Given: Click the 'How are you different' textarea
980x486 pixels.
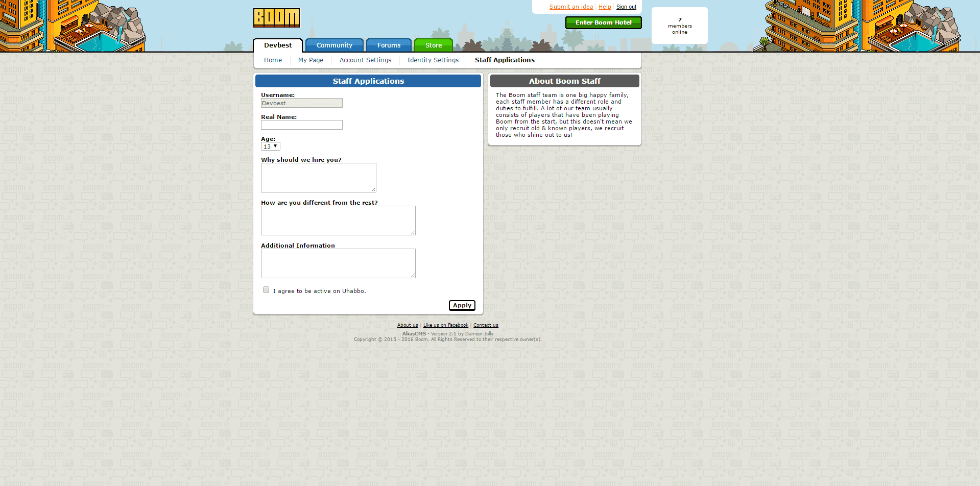Looking at the screenshot, I should (338, 221).
